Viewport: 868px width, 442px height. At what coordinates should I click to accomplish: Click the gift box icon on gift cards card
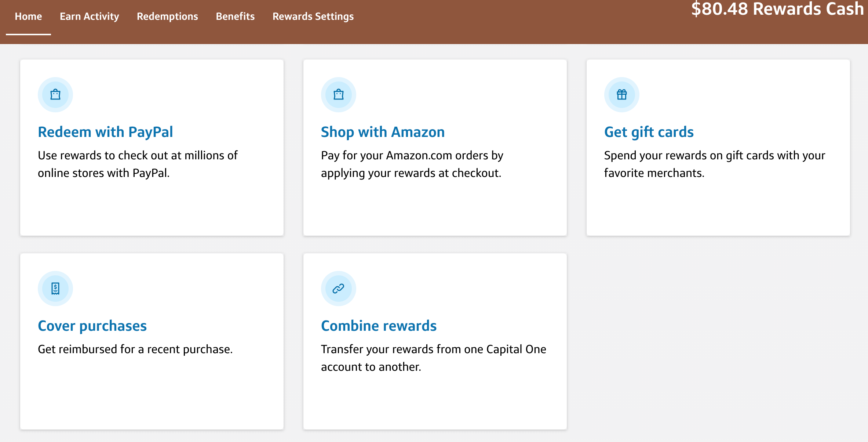(621, 94)
